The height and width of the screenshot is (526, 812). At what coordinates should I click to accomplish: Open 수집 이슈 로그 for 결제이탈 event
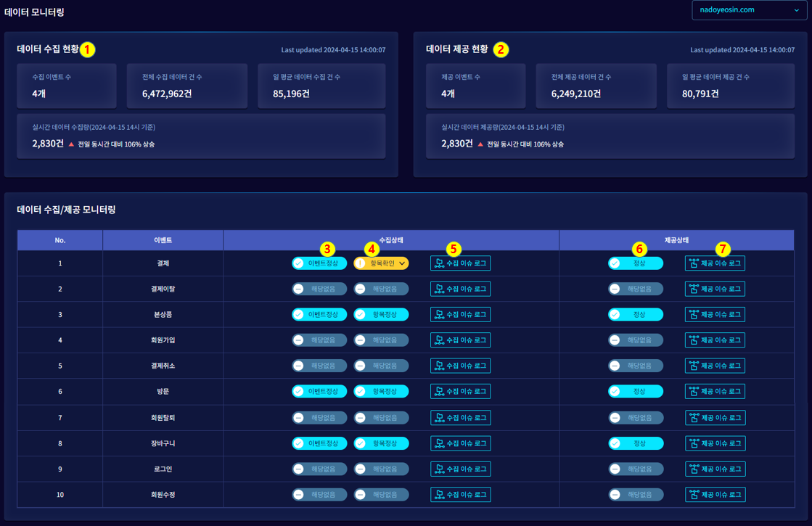(460, 289)
